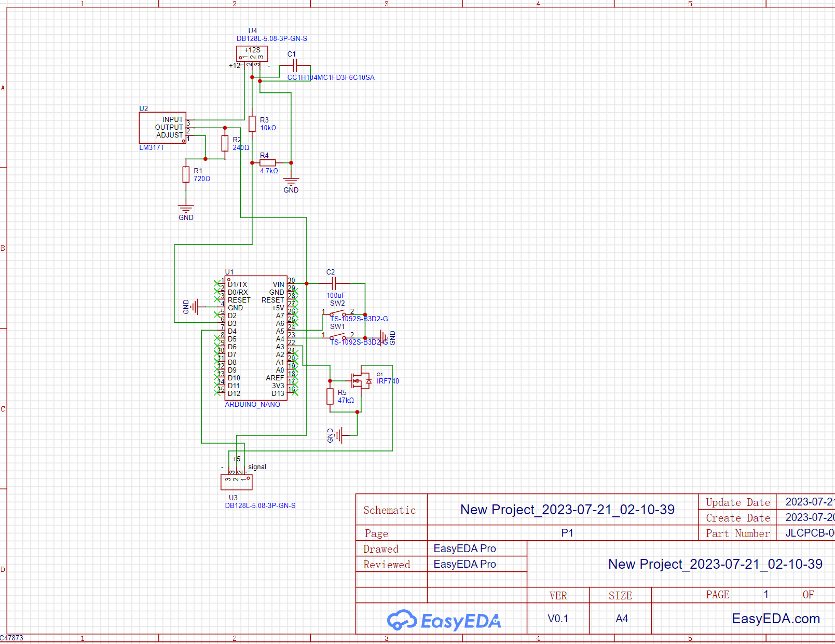835x644 pixels.
Task: Click the ground symbol below resistor R5
Action: (339, 435)
